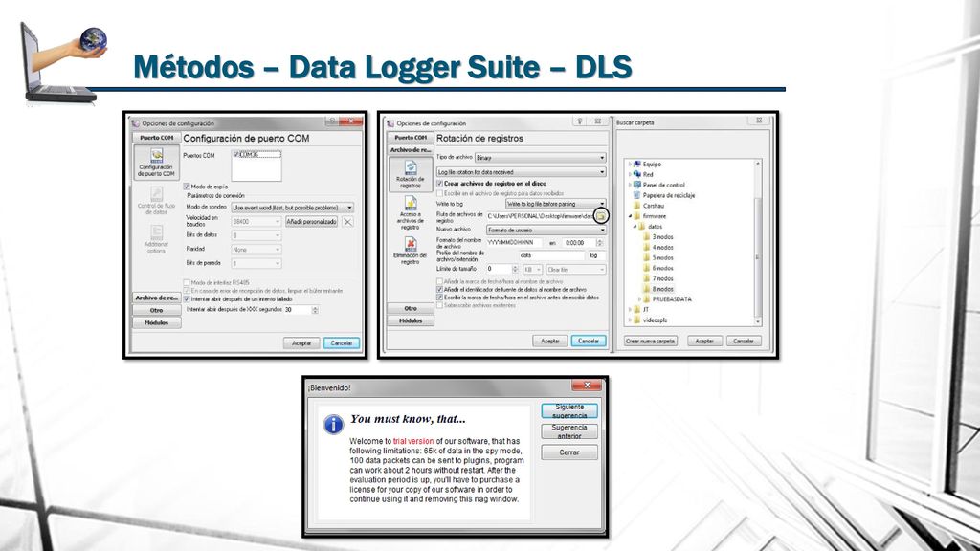Open the Write to log dropdown
The image size is (980, 551).
[556, 204]
